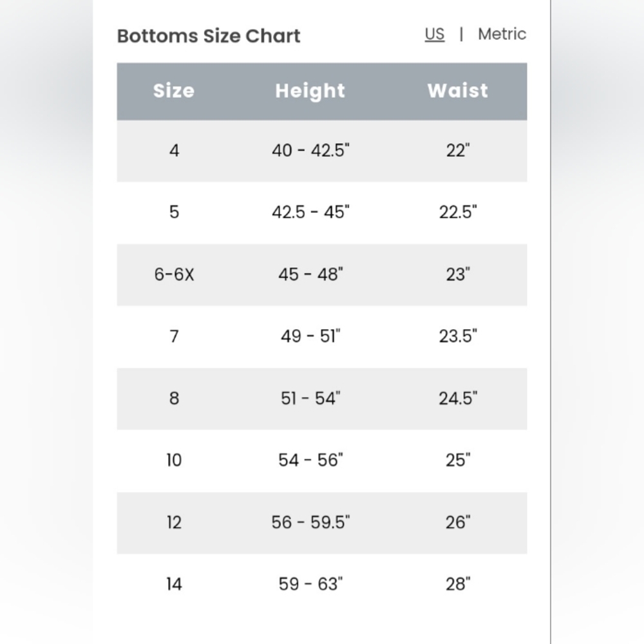The width and height of the screenshot is (644, 644).
Task: Click the 40 - 42.5" height value
Action: pyautogui.click(x=310, y=151)
